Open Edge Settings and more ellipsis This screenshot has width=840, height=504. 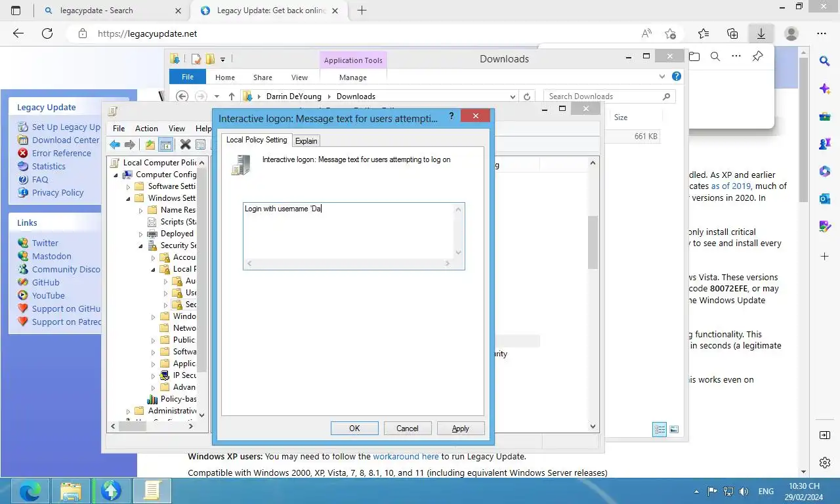822,33
